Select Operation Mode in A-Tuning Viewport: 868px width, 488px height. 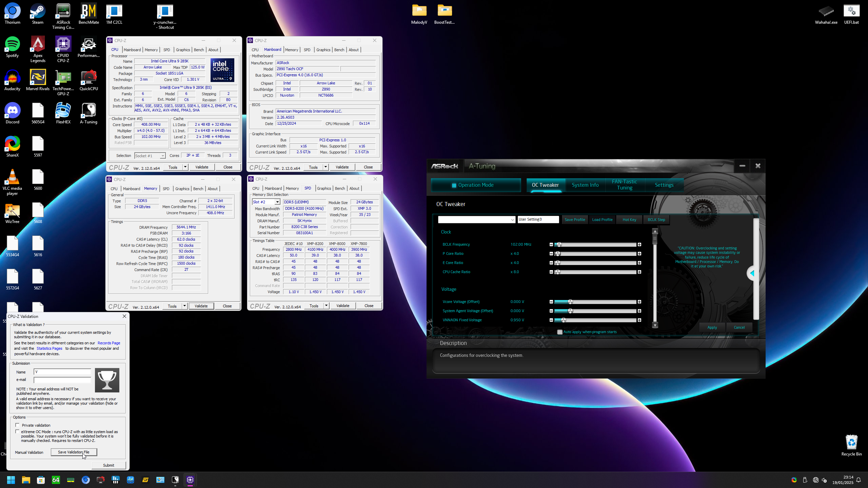476,185
